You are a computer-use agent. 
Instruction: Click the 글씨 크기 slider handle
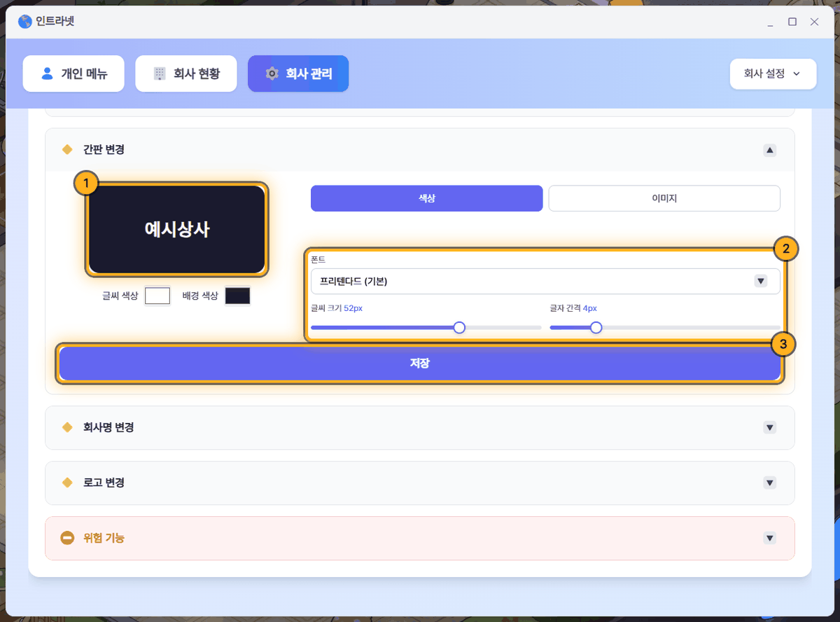[x=459, y=327]
